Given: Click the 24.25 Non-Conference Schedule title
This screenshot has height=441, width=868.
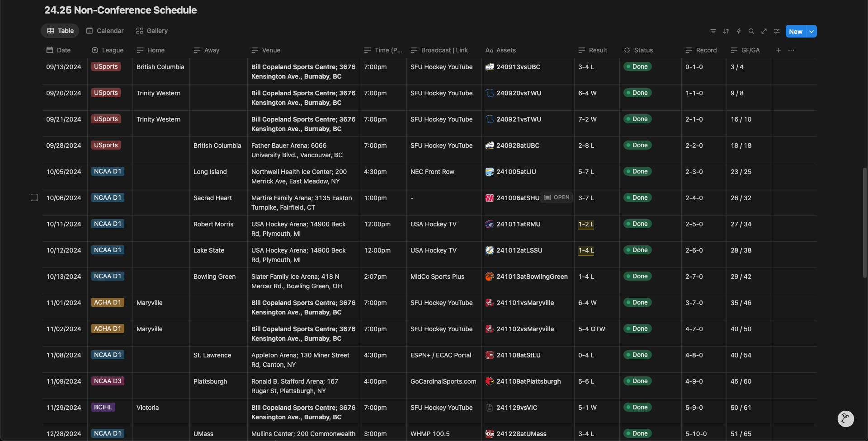Looking at the screenshot, I should click(x=120, y=10).
